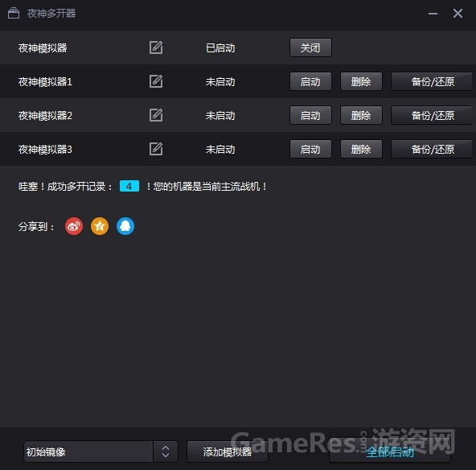This screenshot has width=476, height=470.
Task: Close the running 夜神模拟器 with 关闭
Action: point(310,47)
